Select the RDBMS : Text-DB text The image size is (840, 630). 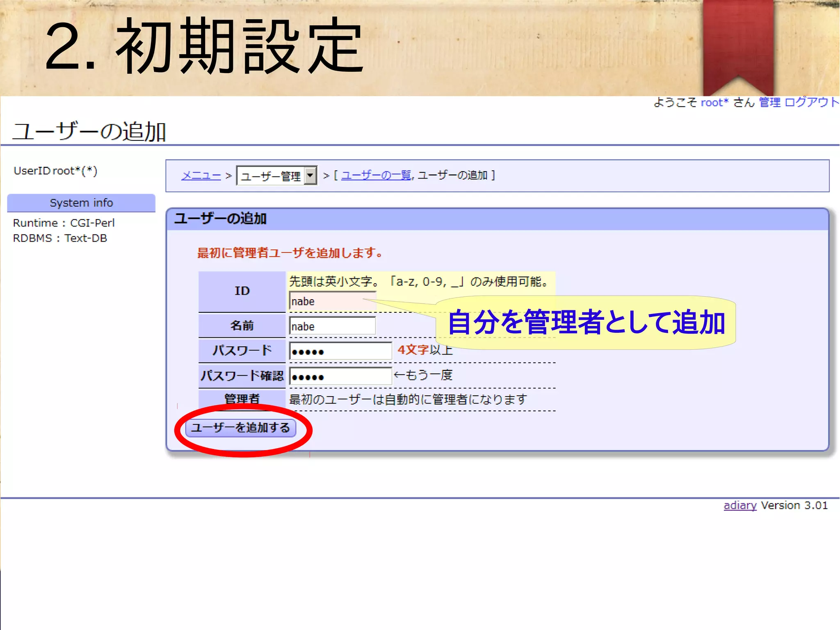click(60, 238)
